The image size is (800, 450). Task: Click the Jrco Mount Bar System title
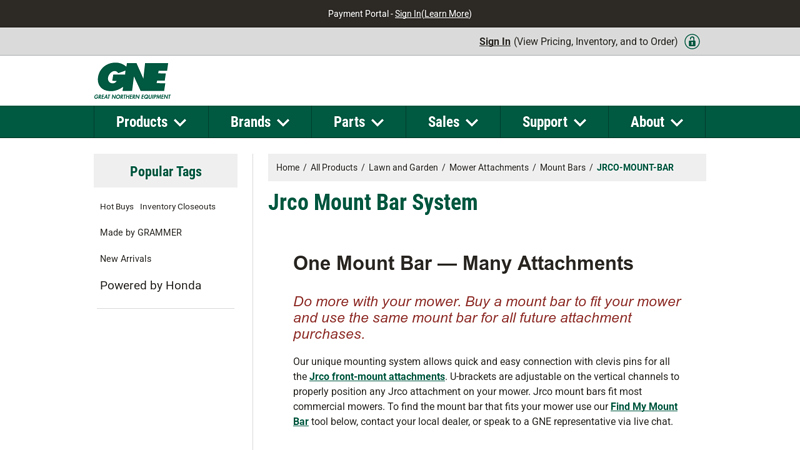373,203
